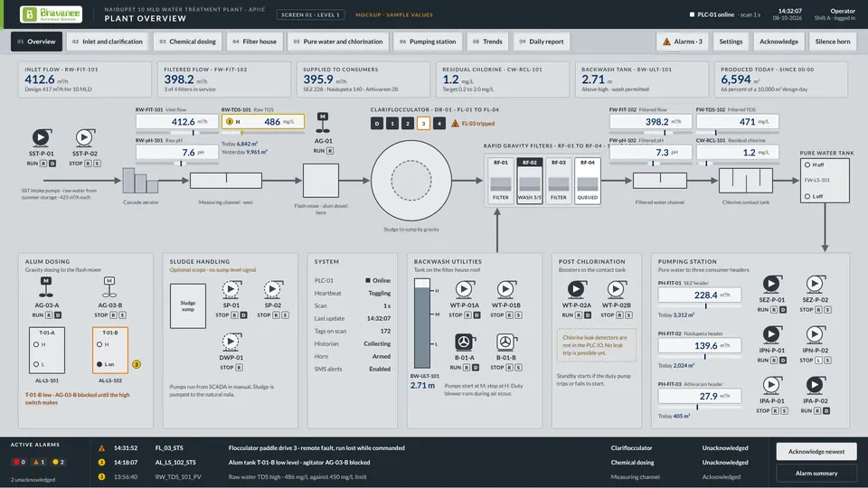Select IPN-P-02 pump icon

click(815, 334)
